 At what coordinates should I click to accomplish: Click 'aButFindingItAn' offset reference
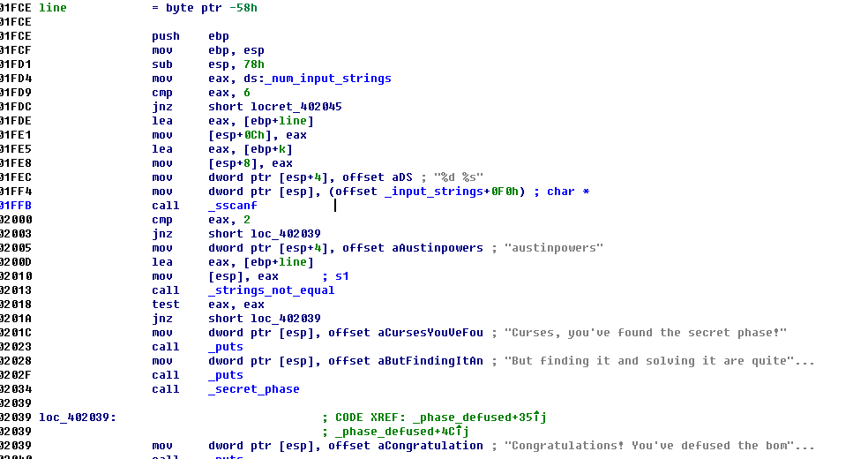430,361
